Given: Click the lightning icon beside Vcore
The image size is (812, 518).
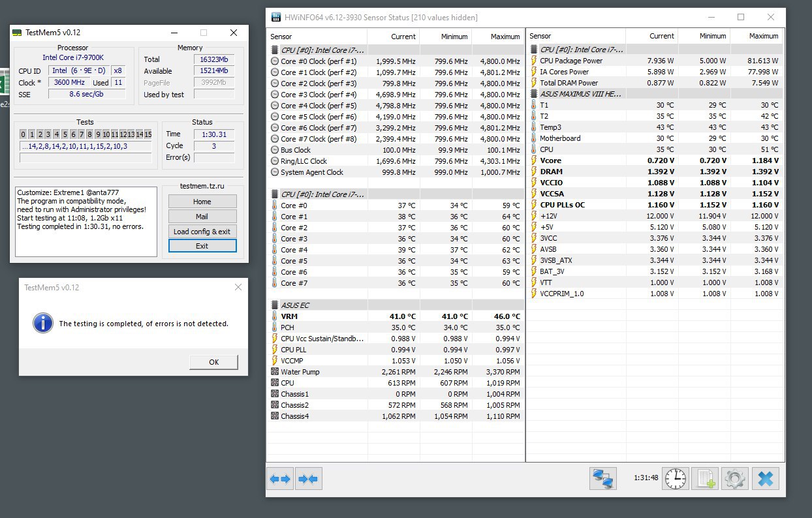Looking at the screenshot, I should point(533,160).
